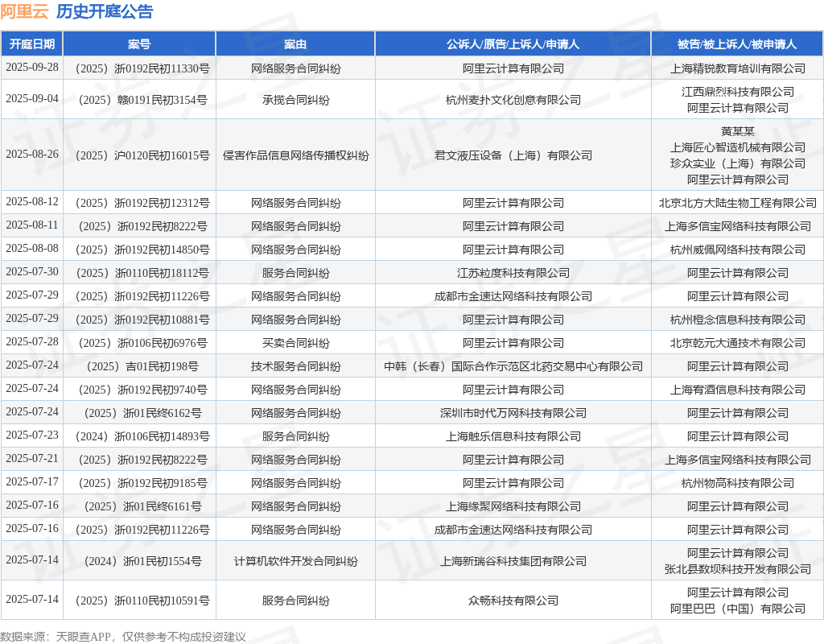
Task: Select plaintiff 杭州麦扑文化创意有限公司
Action: [513, 100]
